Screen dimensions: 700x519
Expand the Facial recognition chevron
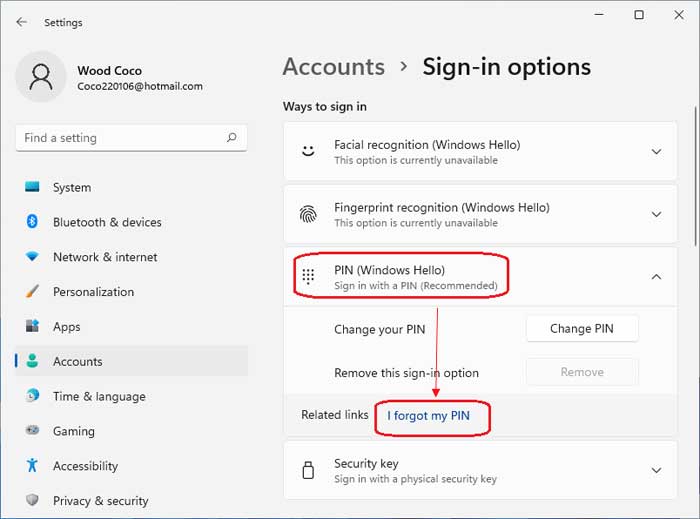656,152
